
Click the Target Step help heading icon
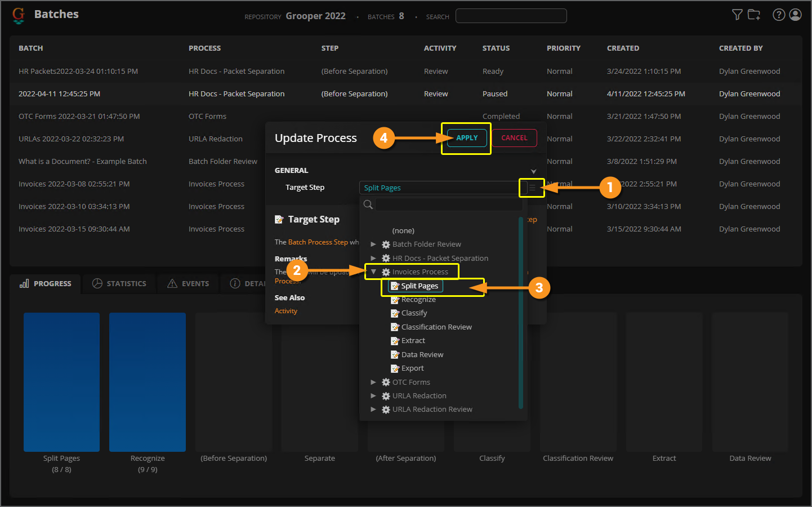[279, 220]
